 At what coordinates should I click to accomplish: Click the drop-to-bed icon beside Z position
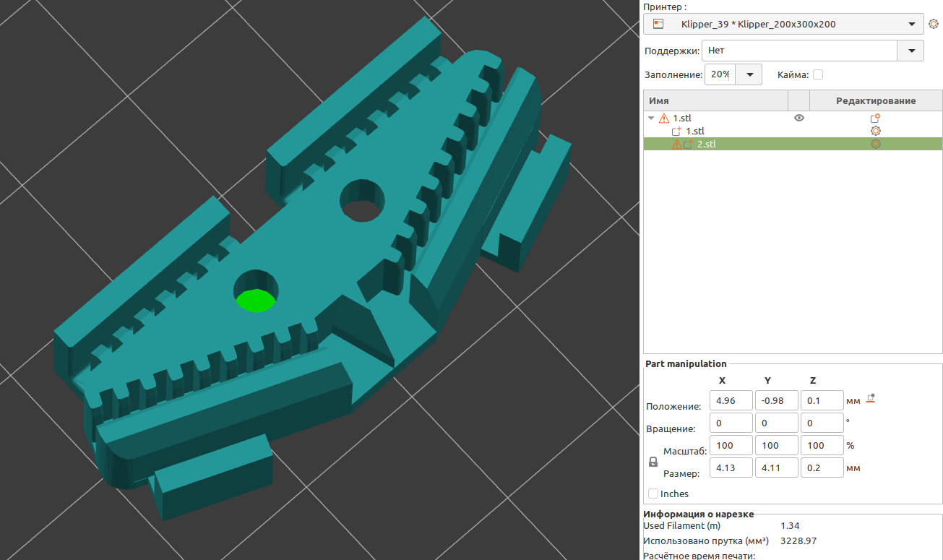871,399
